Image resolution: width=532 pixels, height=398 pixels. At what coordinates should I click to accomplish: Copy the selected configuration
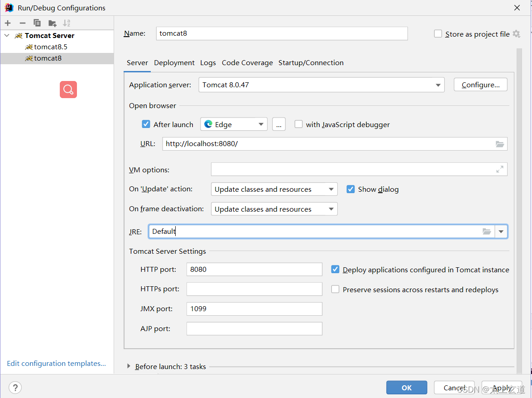coord(37,23)
